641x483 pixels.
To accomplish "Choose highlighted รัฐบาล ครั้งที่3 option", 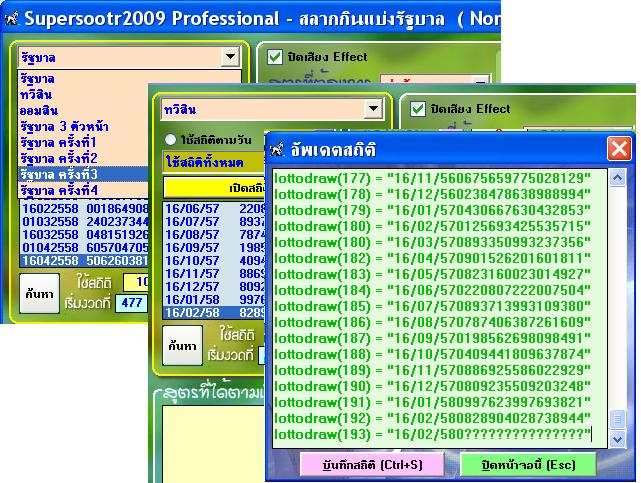I will point(84,174).
